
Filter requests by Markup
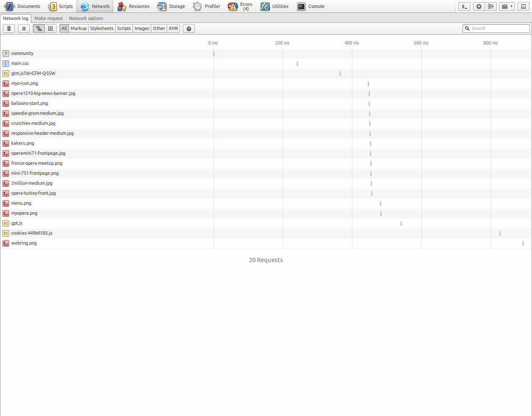pos(79,28)
